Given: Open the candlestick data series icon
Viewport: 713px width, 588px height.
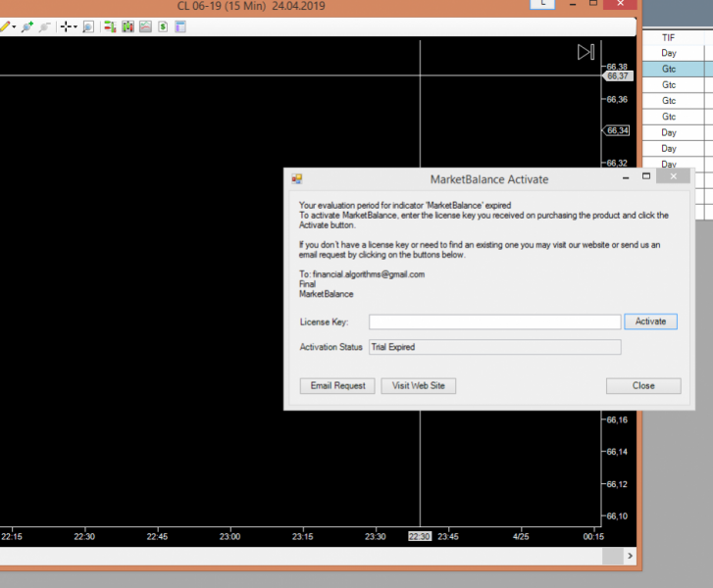Looking at the screenshot, I should (127, 26).
